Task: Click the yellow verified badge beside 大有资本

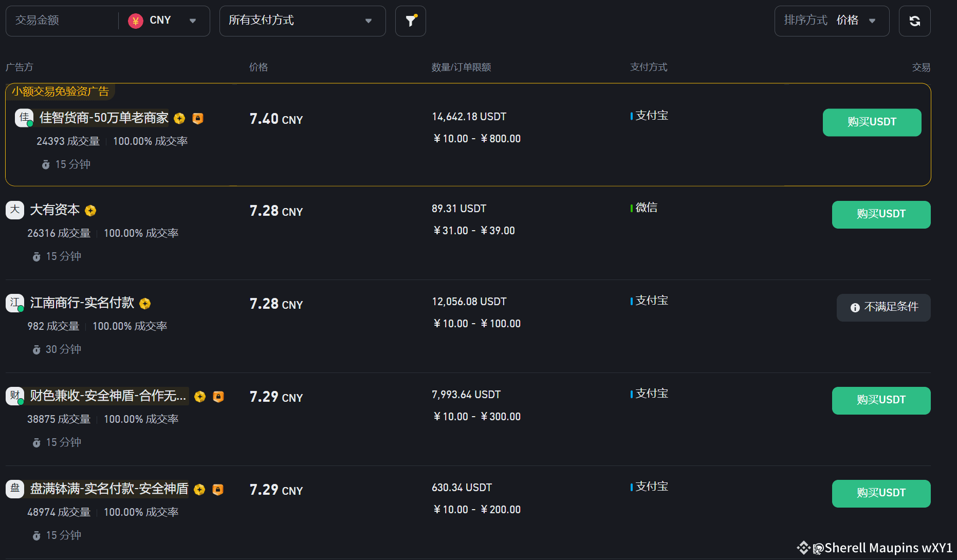Action: click(90, 211)
